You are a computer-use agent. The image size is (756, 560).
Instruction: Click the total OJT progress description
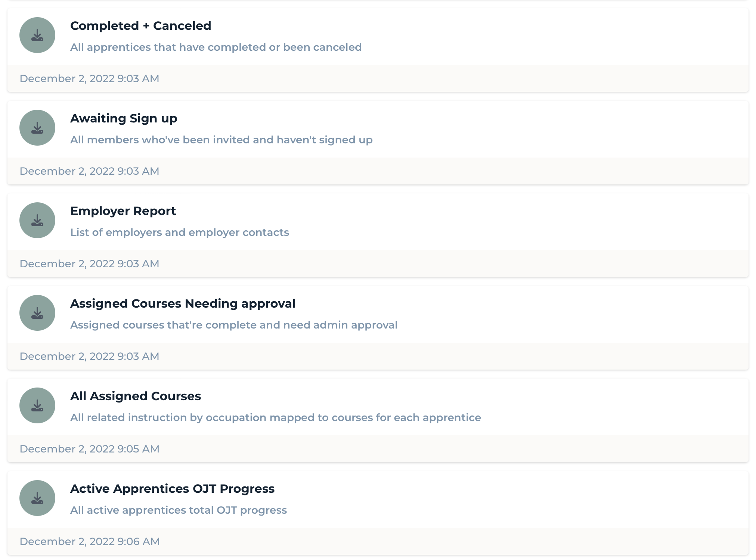point(179,510)
